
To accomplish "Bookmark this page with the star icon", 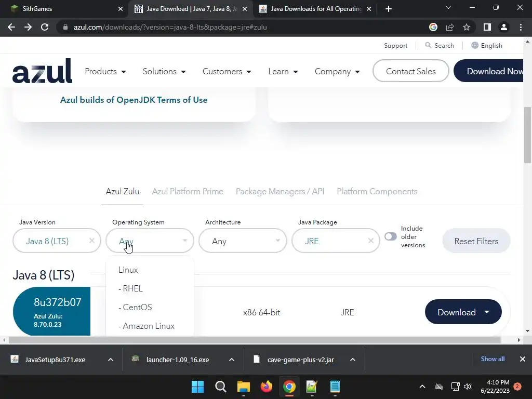I will [x=467, y=27].
